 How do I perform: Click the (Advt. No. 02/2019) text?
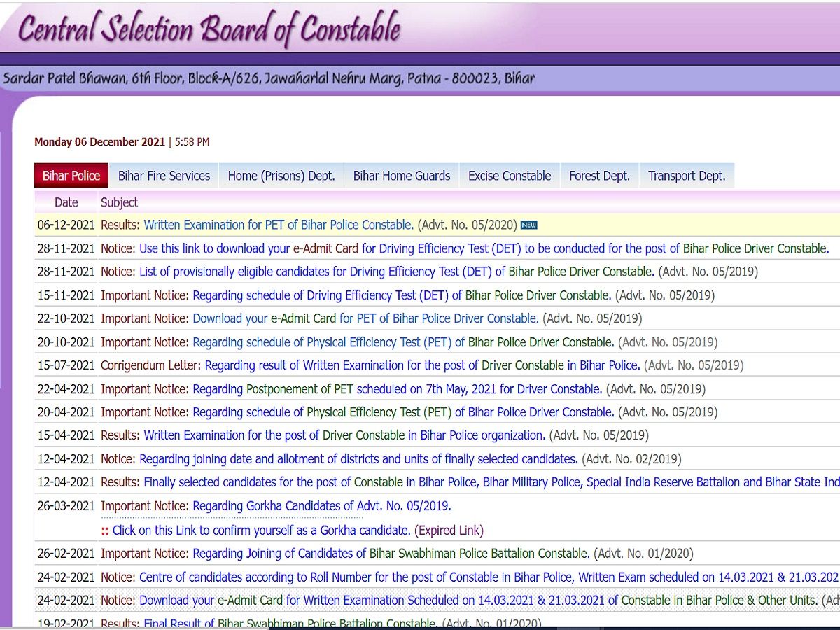(631, 459)
